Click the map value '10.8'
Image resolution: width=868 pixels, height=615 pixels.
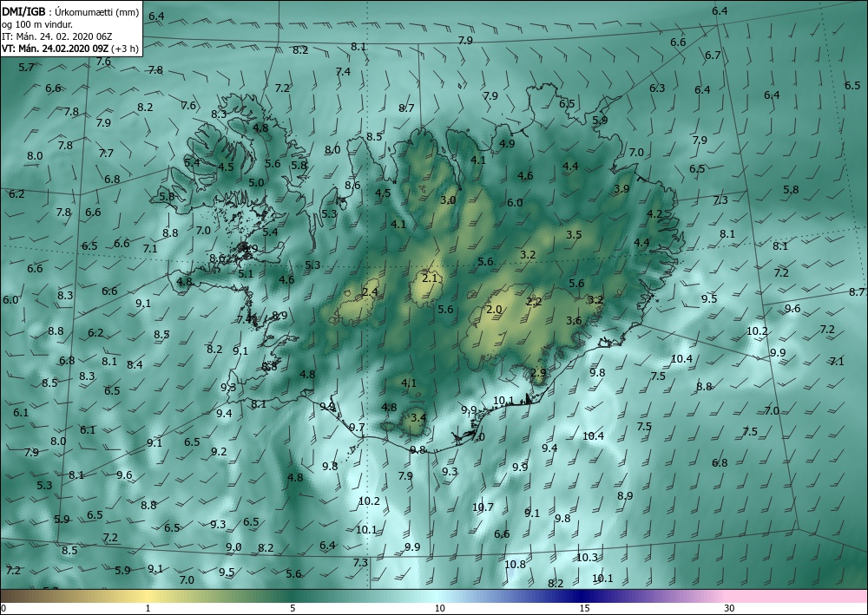pyautogui.click(x=515, y=564)
